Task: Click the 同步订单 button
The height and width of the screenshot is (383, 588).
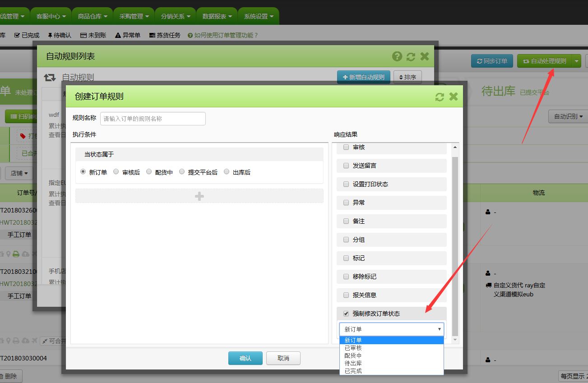Action: tap(492, 61)
